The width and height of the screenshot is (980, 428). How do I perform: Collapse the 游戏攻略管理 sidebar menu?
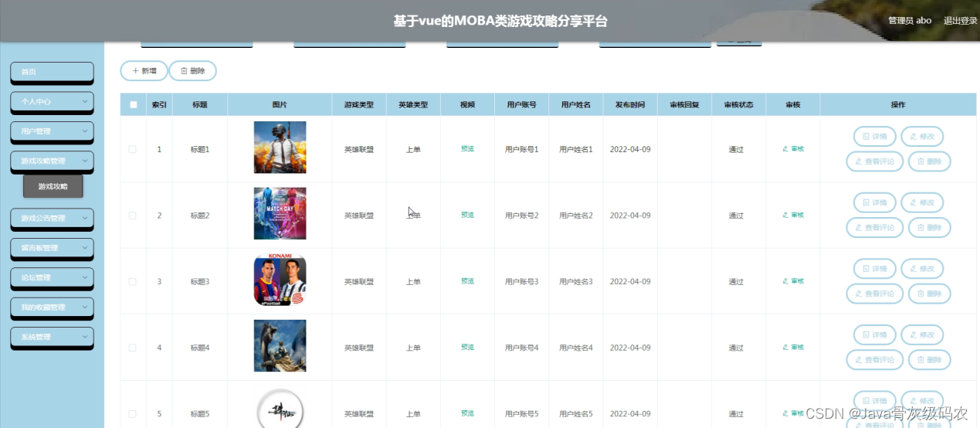52,161
